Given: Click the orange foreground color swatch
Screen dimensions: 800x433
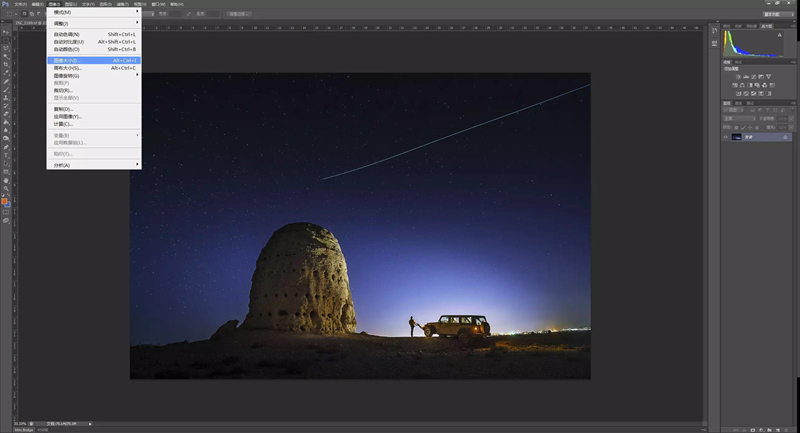Looking at the screenshot, I should [x=4, y=201].
